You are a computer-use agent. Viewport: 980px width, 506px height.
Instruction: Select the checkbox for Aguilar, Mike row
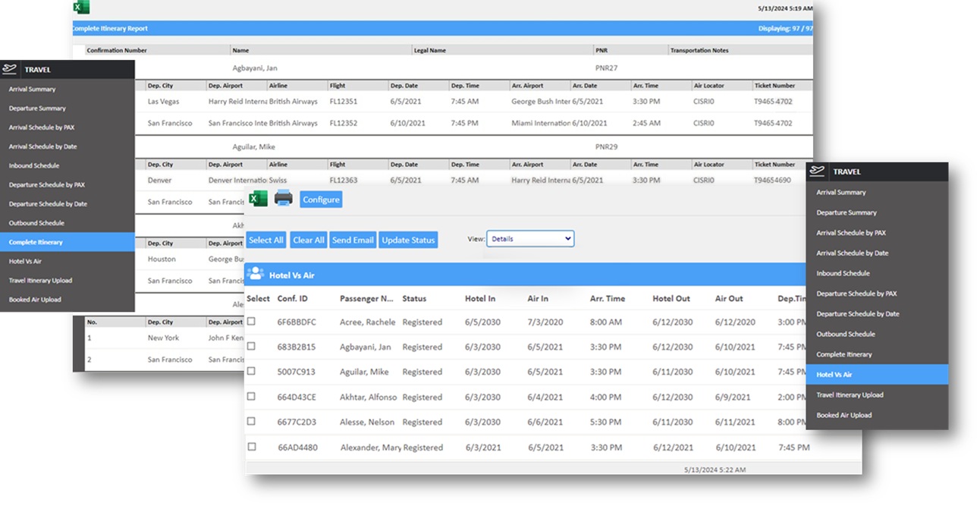tap(251, 372)
